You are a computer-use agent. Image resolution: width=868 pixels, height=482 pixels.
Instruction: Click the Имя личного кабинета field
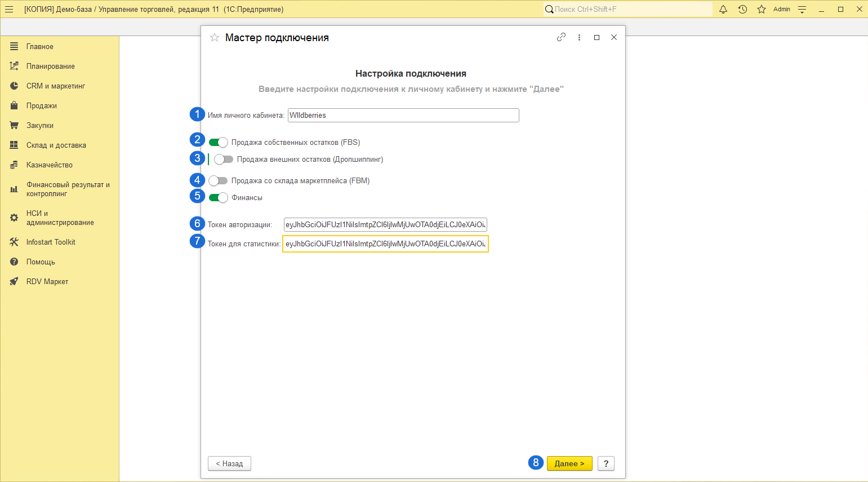tap(403, 116)
